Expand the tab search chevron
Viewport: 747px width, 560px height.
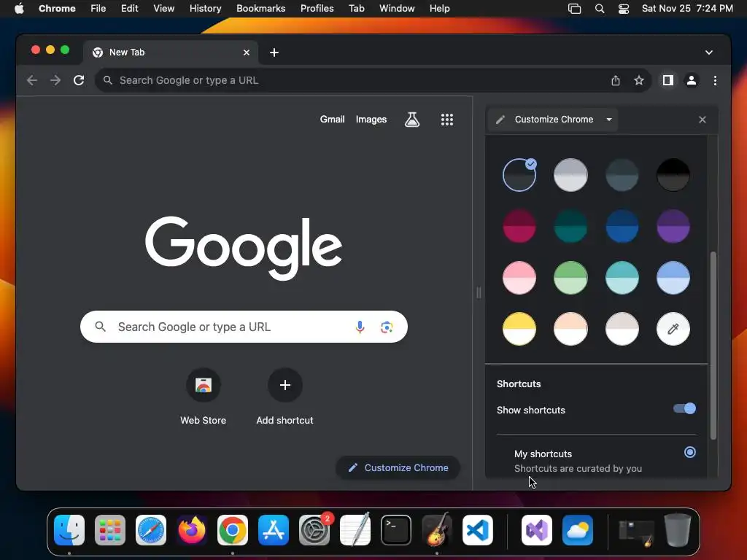point(709,52)
